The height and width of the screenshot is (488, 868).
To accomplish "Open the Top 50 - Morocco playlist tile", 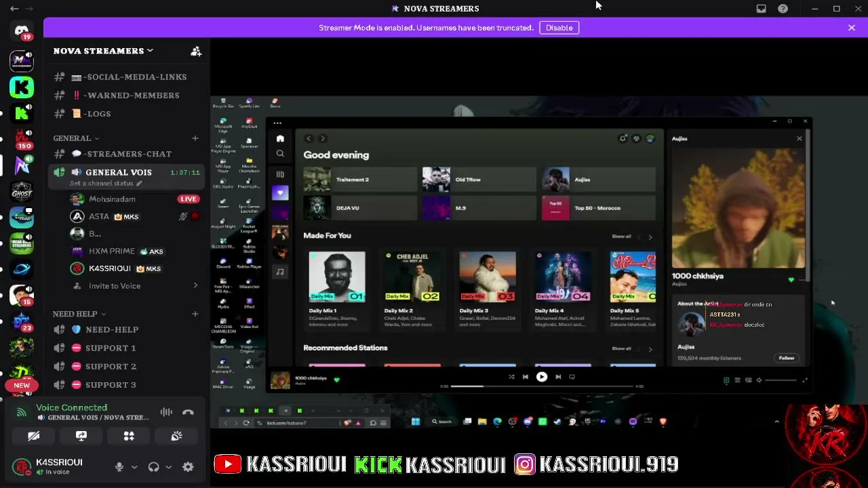I will [599, 208].
